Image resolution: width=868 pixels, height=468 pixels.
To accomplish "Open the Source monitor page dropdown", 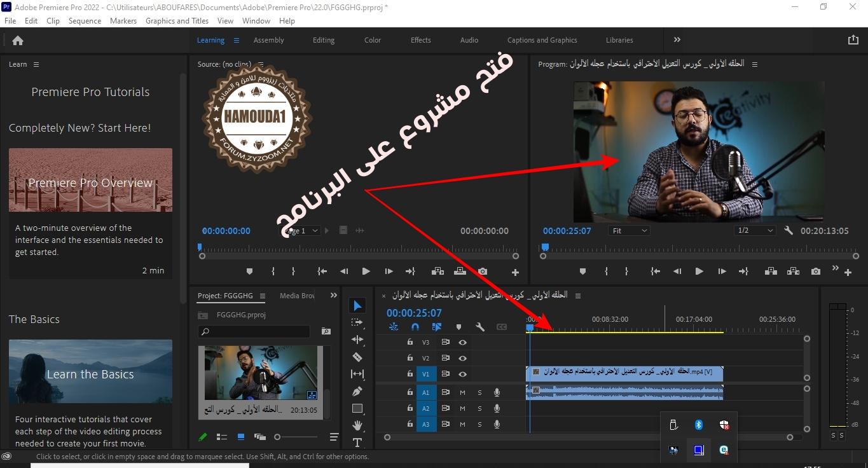I will point(302,231).
